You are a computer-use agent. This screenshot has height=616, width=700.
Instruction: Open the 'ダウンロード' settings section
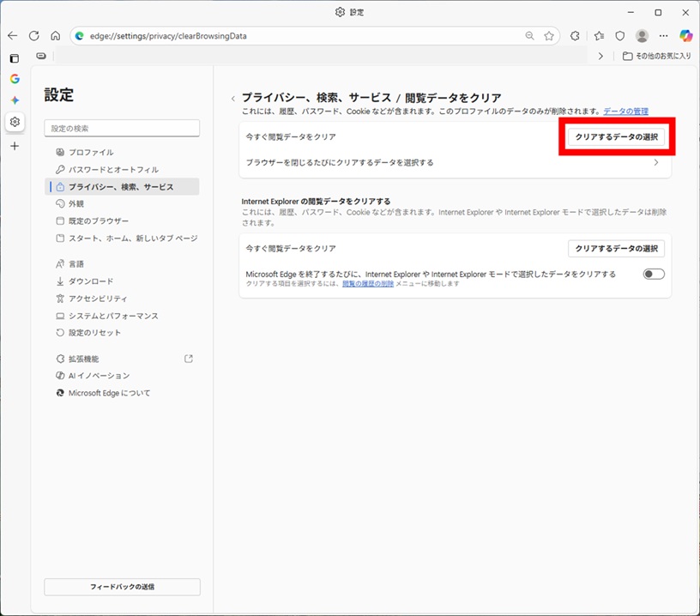pos(91,281)
